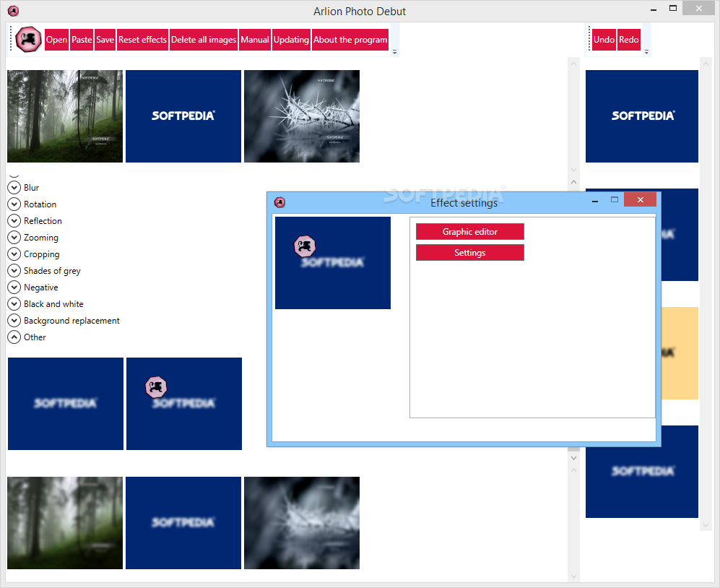Click history panel scrollbar up arrow
Screen dimensions: 720x588
(x=706, y=64)
